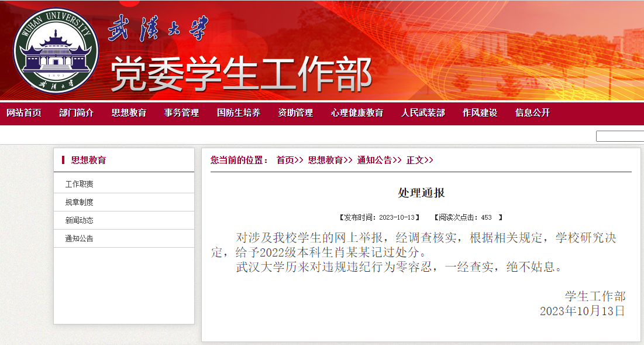Image resolution: width=644 pixels, height=345 pixels.
Task: Click the paragraph starting 对涉及我校学生
Action: point(414,245)
